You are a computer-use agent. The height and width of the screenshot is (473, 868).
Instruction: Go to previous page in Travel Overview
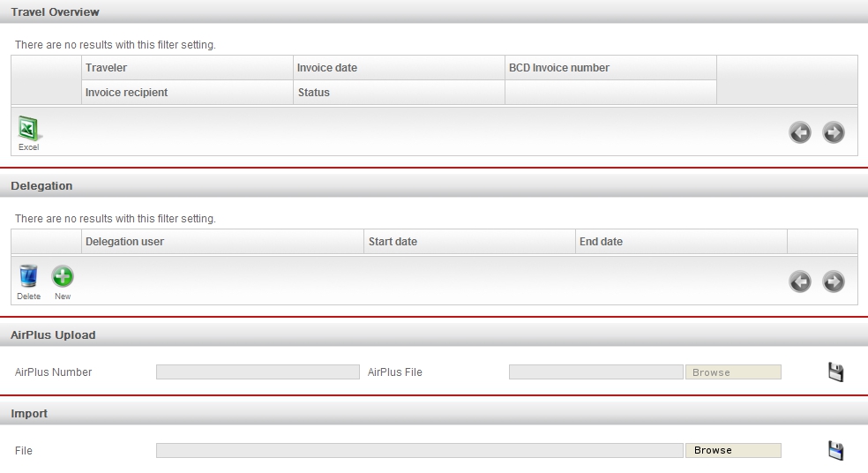[800, 132]
